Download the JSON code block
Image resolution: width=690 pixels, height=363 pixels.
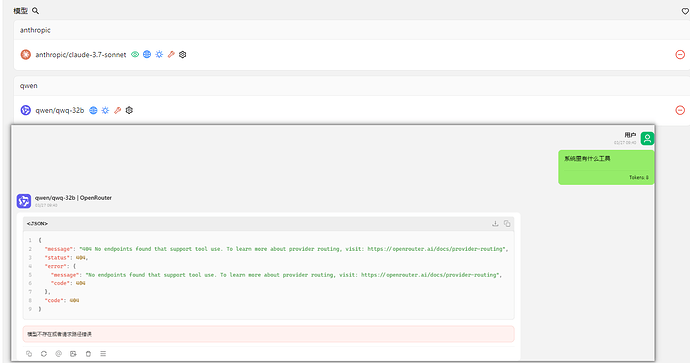click(x=495, y=224)
